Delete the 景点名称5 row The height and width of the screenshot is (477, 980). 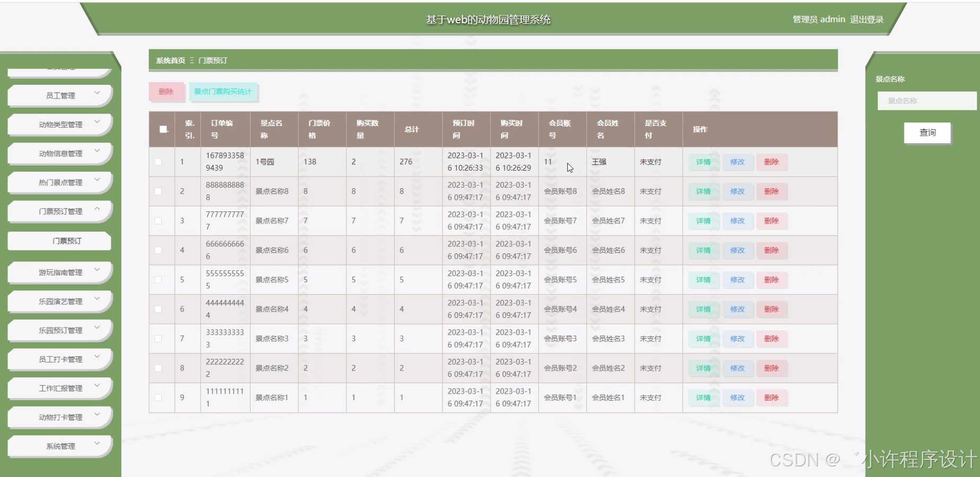pos(771,280)
